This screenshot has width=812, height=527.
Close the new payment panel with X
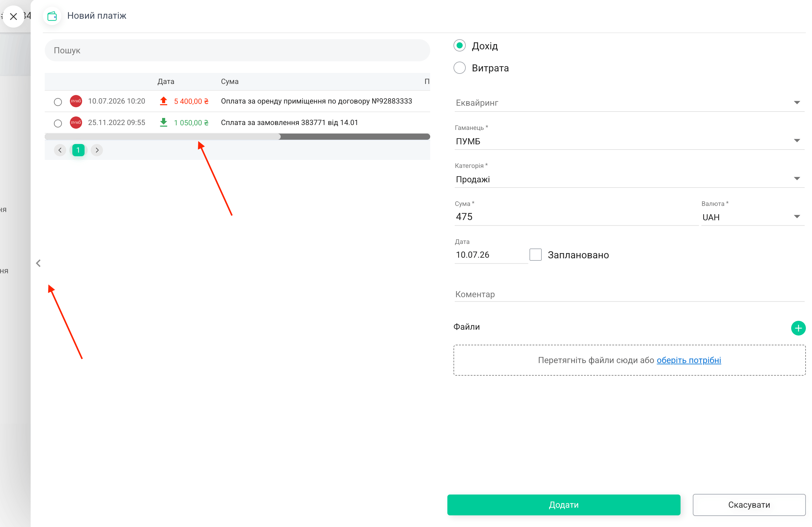13,16
